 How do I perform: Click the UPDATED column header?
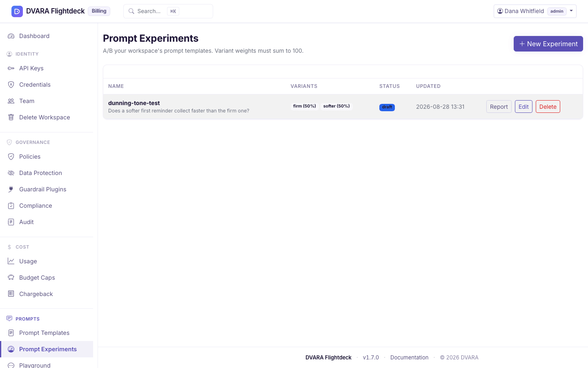[x=428, y=86]
